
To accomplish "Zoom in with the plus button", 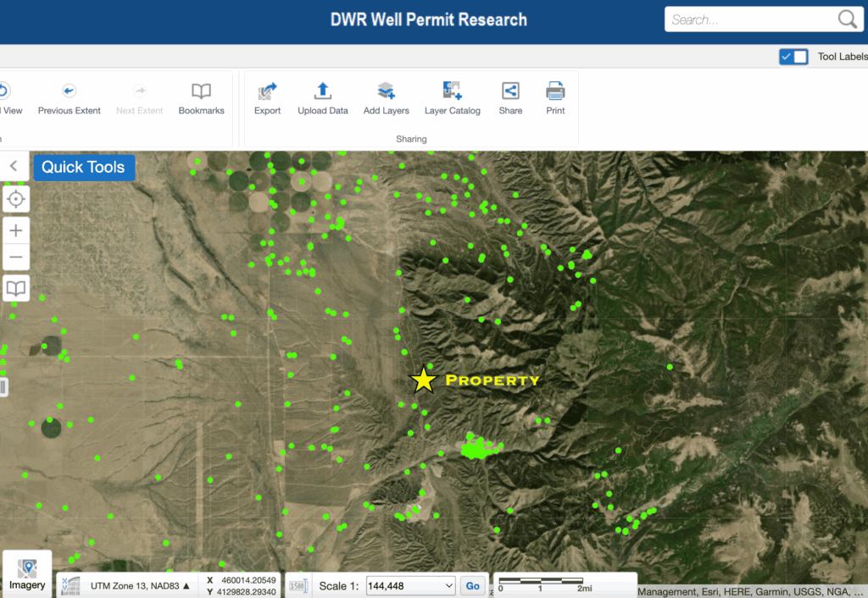I will 15,230.
